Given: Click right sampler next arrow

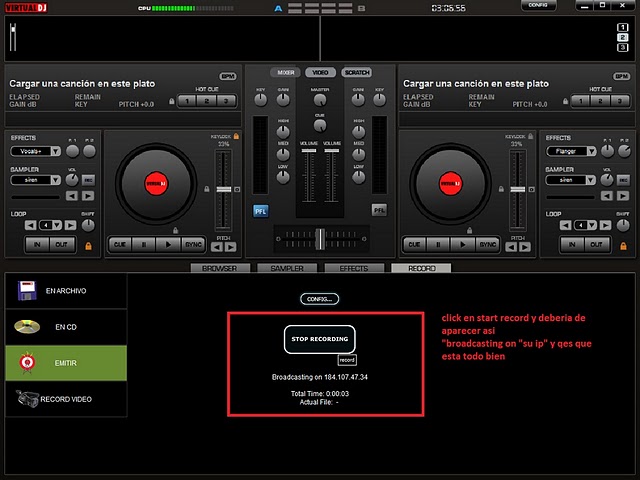Looking at the screenshot, I should tap(623, 196).
